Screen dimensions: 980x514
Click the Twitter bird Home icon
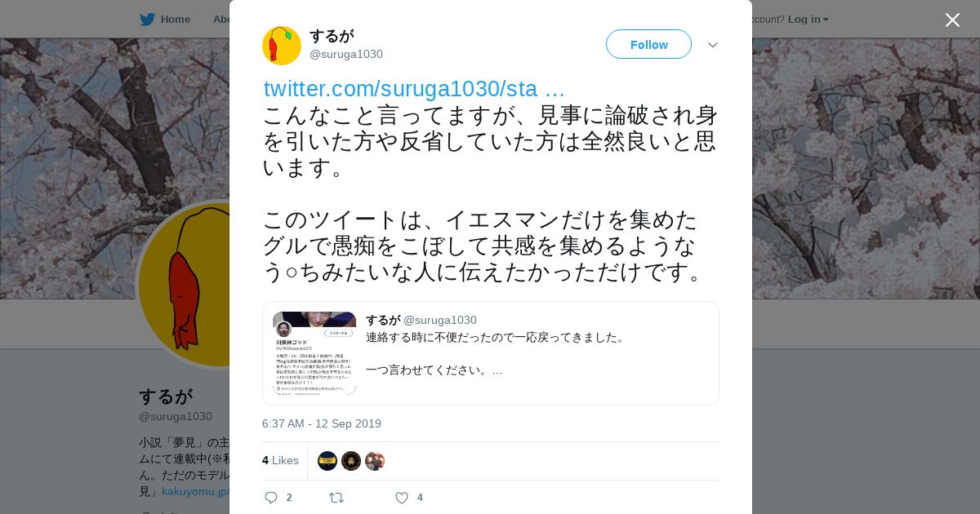coord(147,19)
